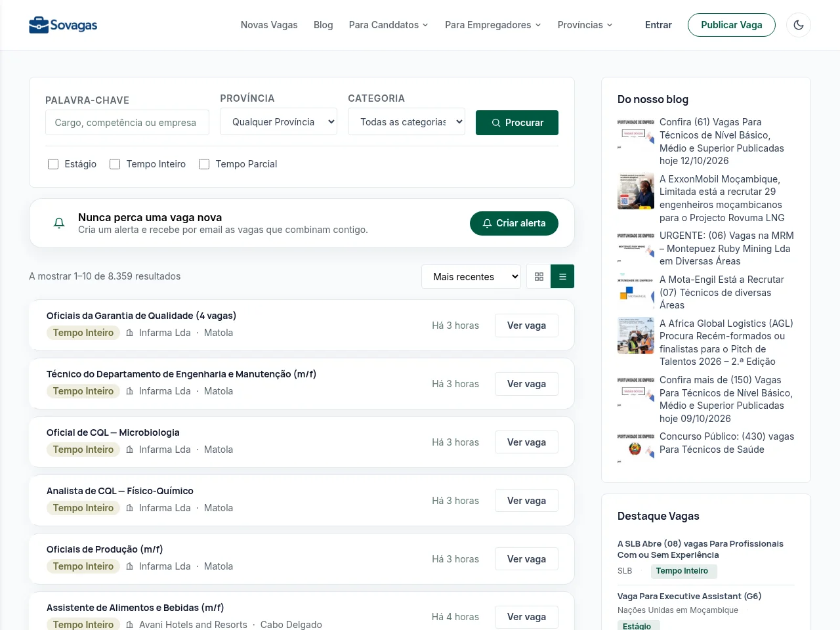Expand the Todas as categorias dropdown
Viewport: 840px width, 630px height.
(x=406, y=122)
